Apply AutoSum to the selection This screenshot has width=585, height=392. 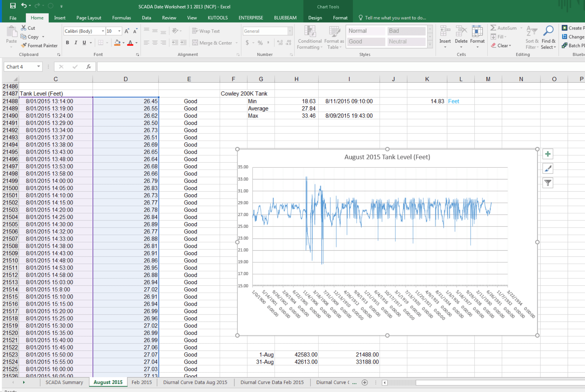click(x=503, y=28)
